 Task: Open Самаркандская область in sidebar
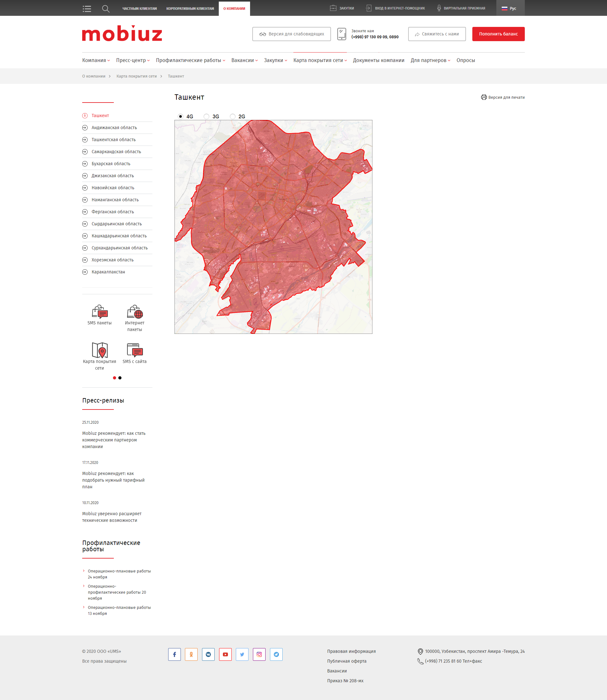116,152
